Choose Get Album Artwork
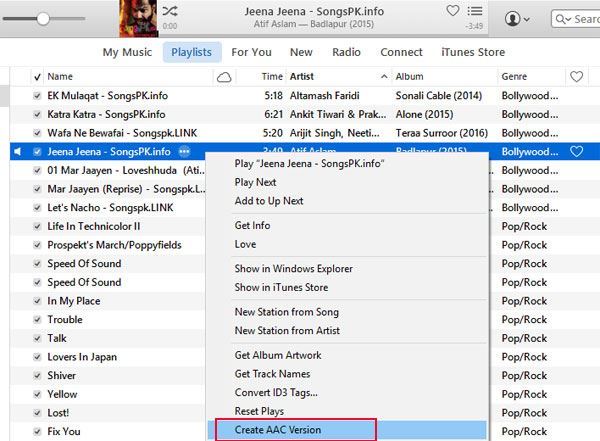The width and height of the screenshot is (600, 441). pyautogui.click(x=347, y=355)
